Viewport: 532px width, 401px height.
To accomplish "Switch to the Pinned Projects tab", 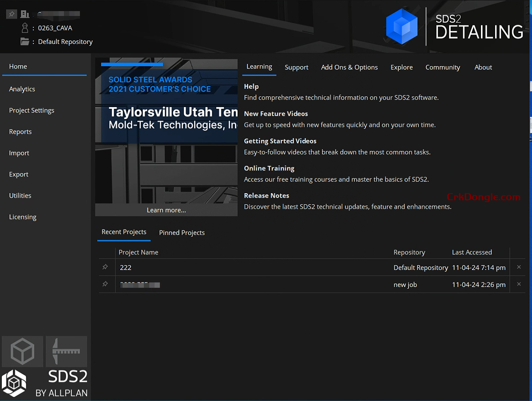I will point(182,232).
